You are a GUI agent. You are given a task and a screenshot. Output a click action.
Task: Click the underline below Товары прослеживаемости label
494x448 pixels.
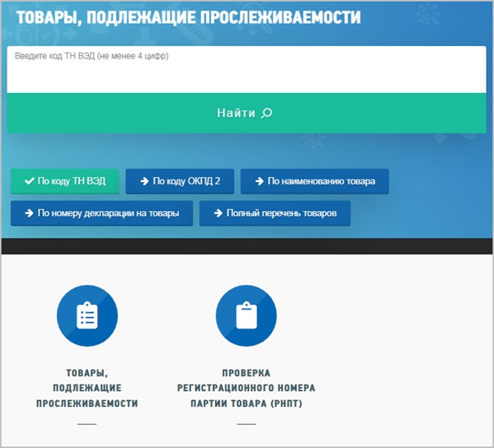pos(87,424)
